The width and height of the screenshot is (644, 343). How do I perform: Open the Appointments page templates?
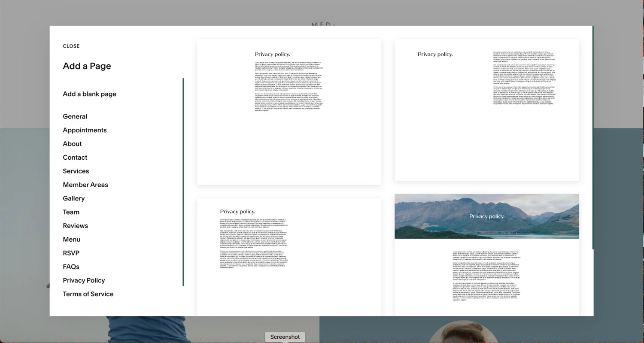[85, 130]
